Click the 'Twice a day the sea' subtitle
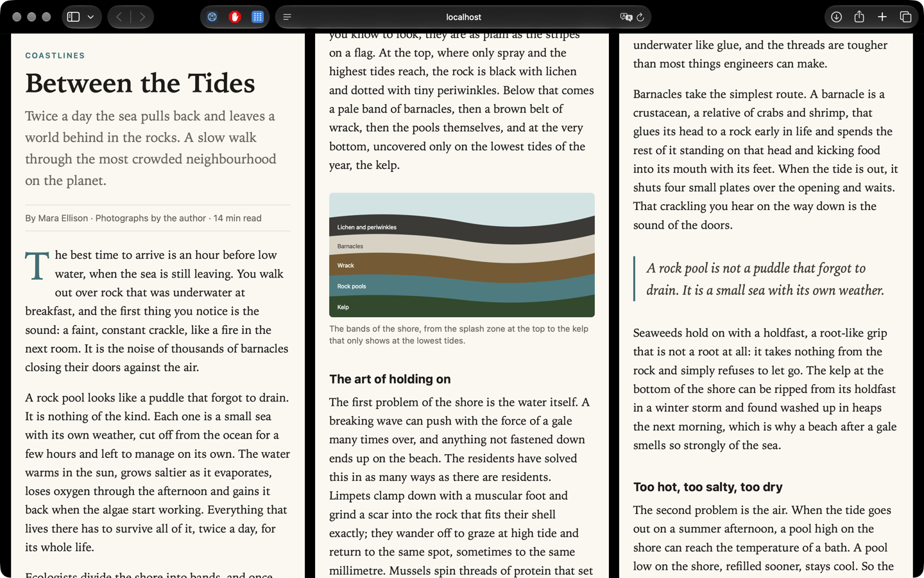This screenshot has width=924, height=578. 151,148
